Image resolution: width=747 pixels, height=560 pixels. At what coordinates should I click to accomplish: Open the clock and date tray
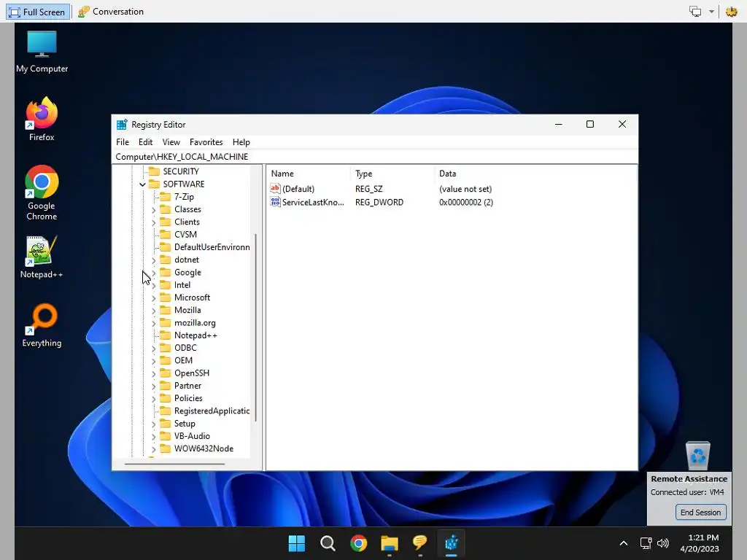click(x=700, y=542)
